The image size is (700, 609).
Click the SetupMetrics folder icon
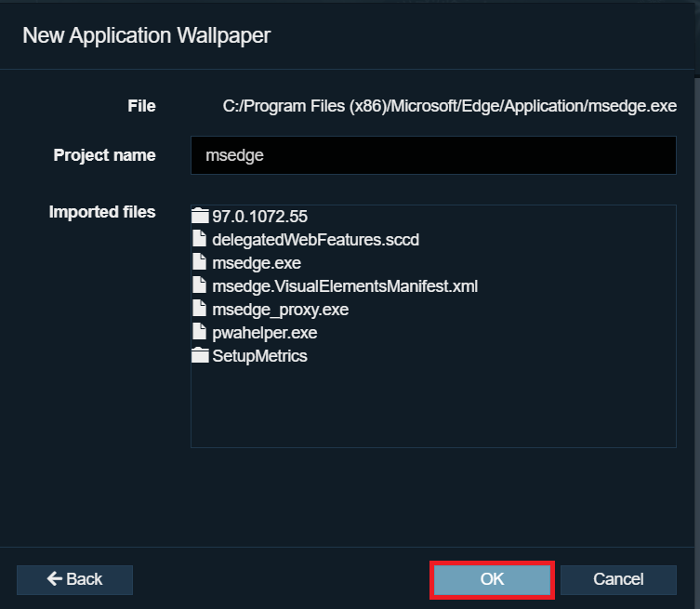[201, 356]
